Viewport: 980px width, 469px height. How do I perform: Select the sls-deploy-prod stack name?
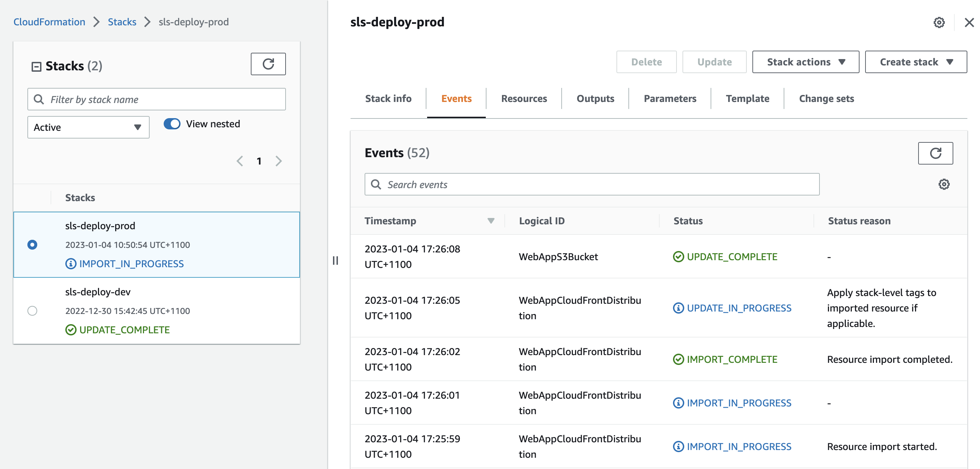click(x=100, y=225)
